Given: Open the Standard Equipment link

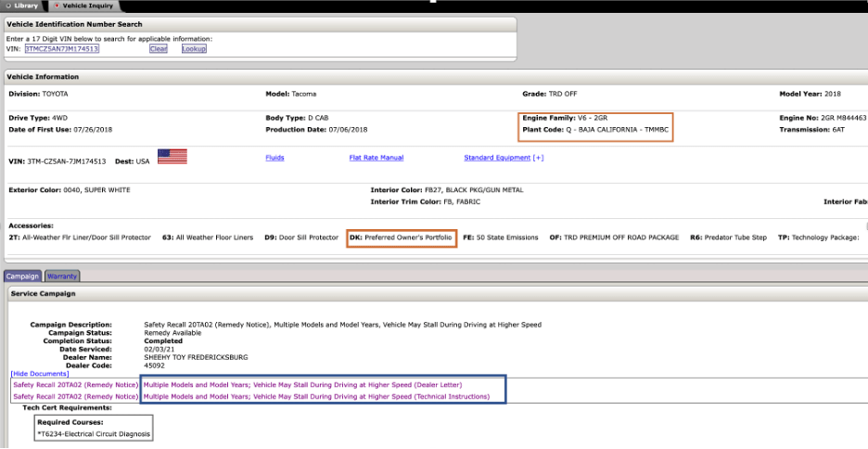Looking at the screenshot, I should [497, 158].
